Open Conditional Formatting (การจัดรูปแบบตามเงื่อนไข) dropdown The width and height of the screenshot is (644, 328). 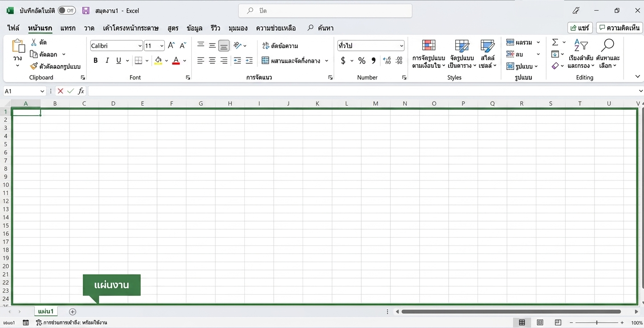(429, 54)
